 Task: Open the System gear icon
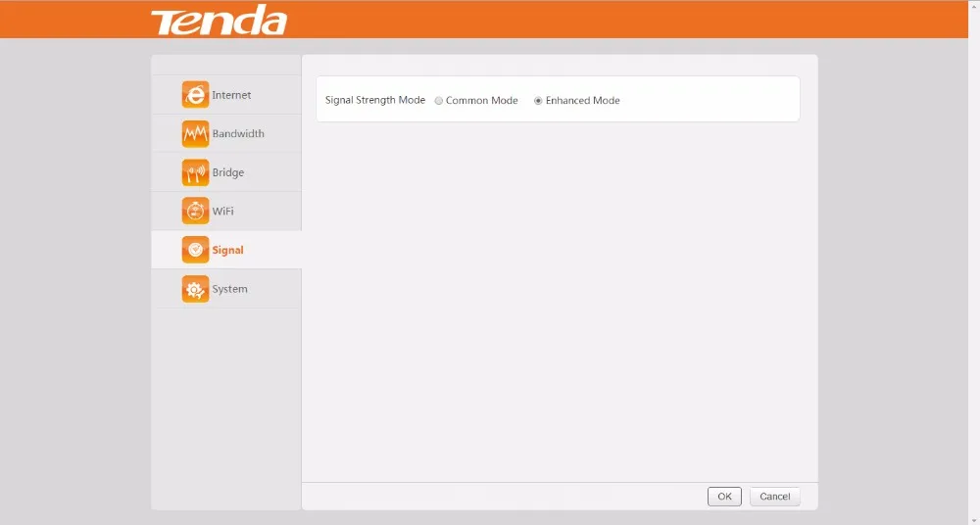195,289
